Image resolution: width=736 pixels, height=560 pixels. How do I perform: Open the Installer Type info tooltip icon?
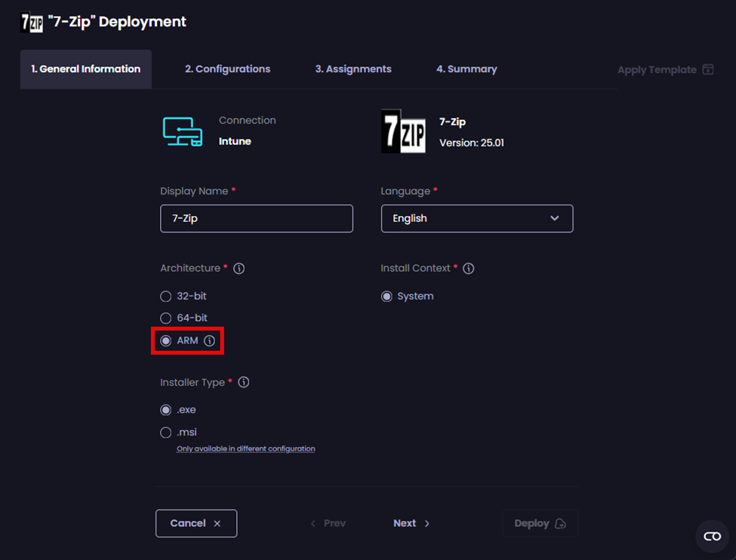tap(243, 382)
